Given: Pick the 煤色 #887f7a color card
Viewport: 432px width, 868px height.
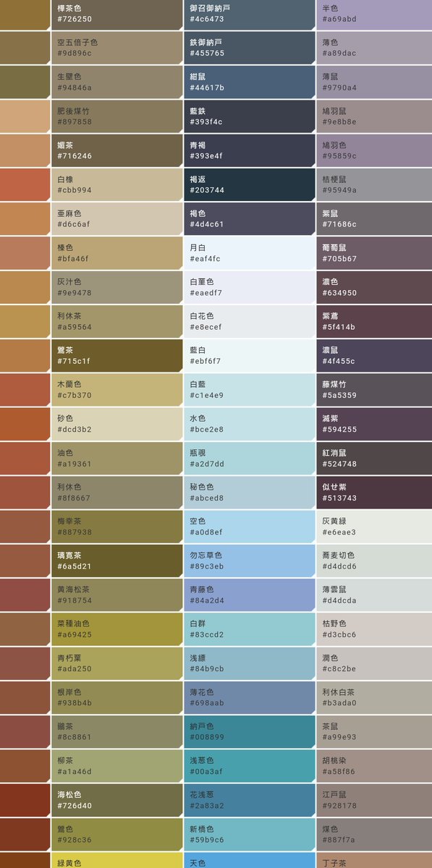Looking at the screenshot, I should [374, 834].
